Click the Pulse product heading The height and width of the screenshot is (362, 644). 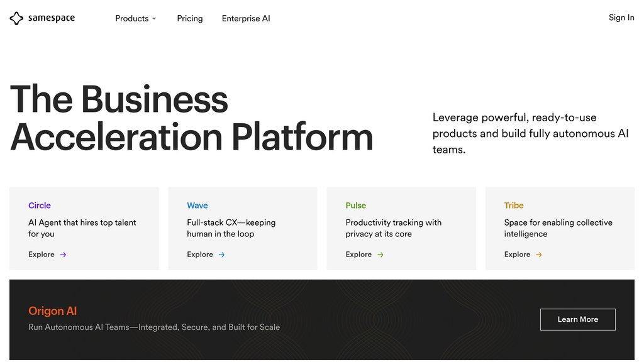[356, 206]
